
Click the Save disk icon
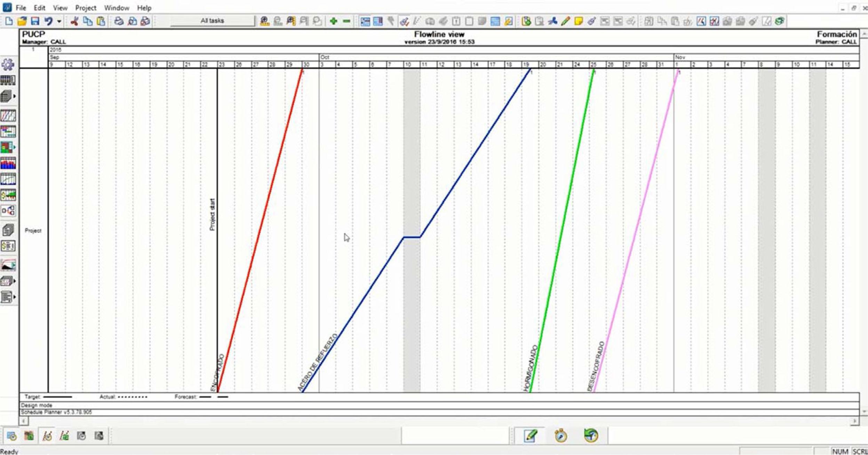[35, 21]
